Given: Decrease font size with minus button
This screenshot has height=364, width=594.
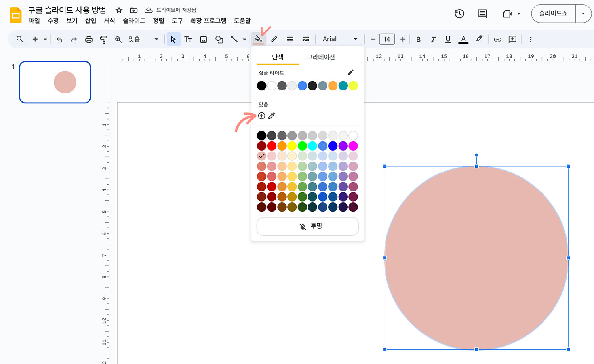Looking at the screenshot, I should [x=373, y=39].
